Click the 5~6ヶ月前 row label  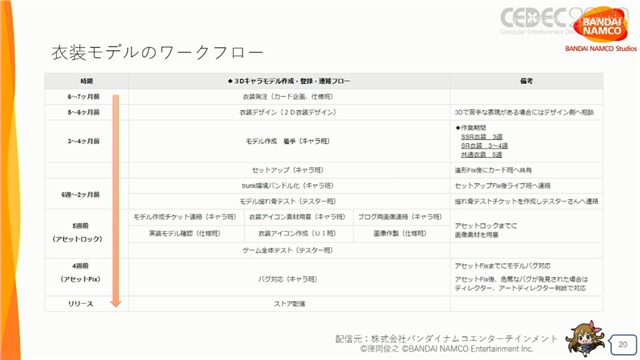tap(83, 112)
